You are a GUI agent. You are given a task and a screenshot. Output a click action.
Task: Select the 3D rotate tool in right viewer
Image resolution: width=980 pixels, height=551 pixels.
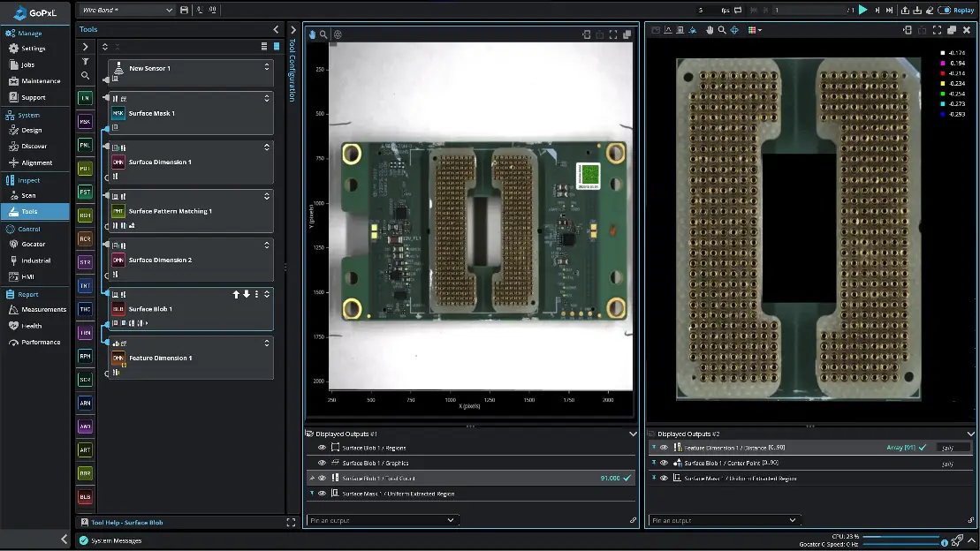735,30
